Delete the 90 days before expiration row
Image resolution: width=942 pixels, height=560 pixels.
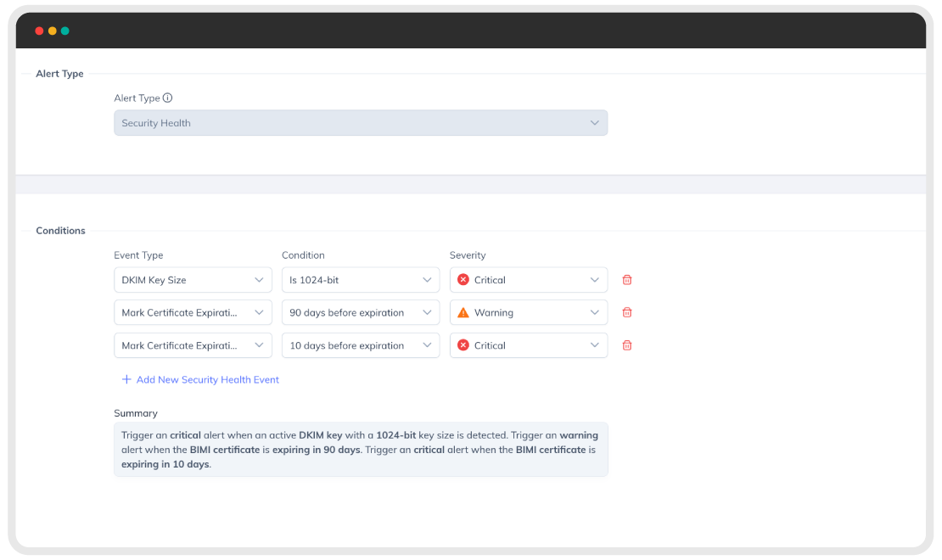click(626, 312)
